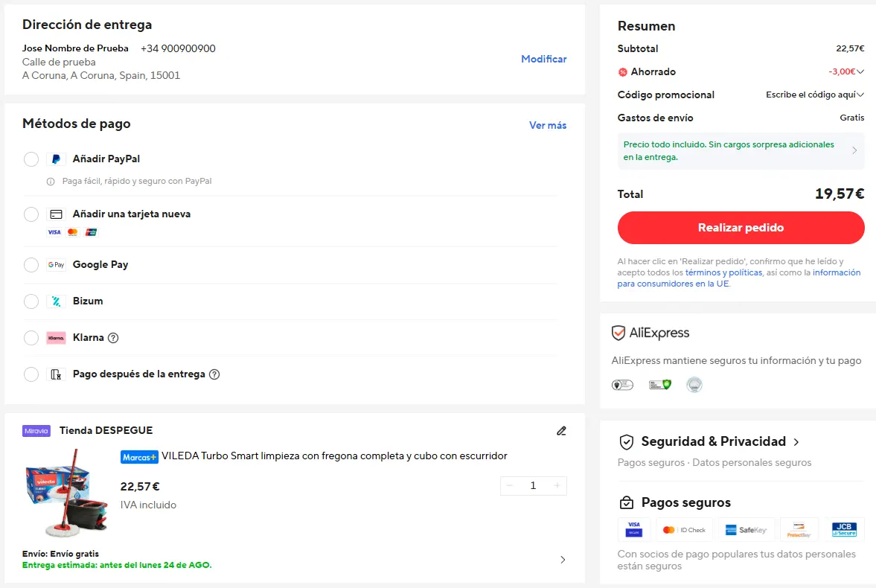
Task: Click the delivery phone +34 900900900
Action: click(x=178, y=48)
